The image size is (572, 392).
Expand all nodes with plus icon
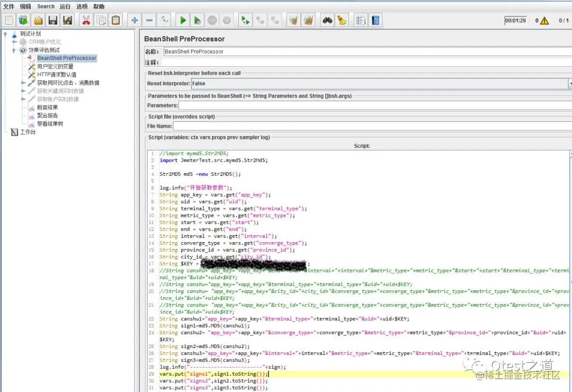click(x=135, y=21)
